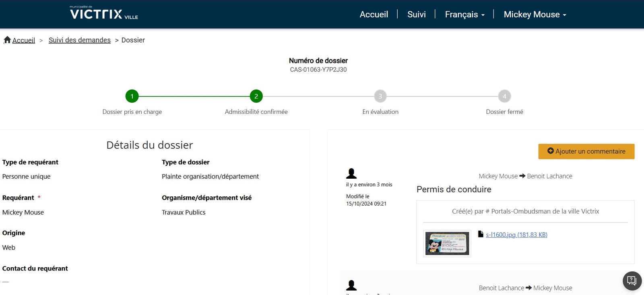
Task: Click the il y a environ 3 mois timestamp
Action: [x=369, y=184]
